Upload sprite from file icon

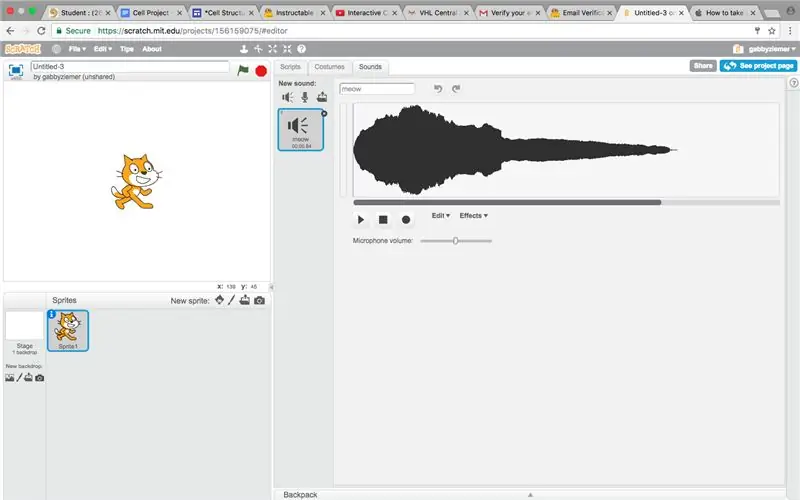(245, 300)
